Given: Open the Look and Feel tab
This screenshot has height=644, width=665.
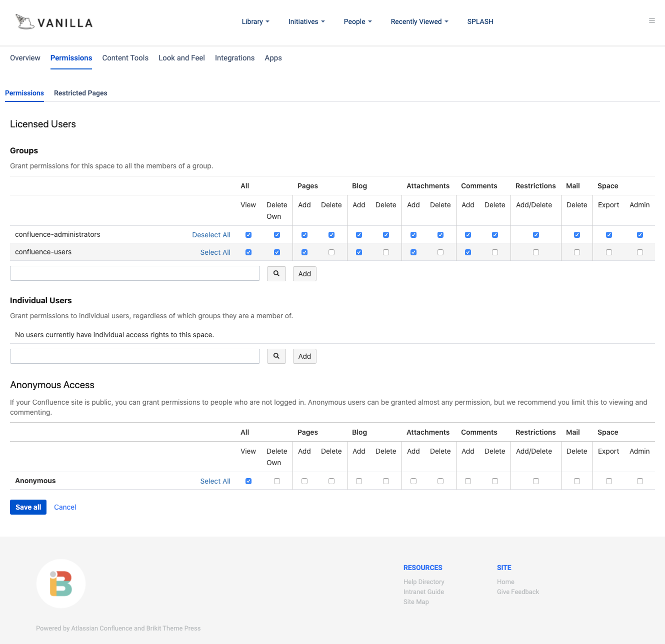Looking at the screenshot, I should (181, 58).
